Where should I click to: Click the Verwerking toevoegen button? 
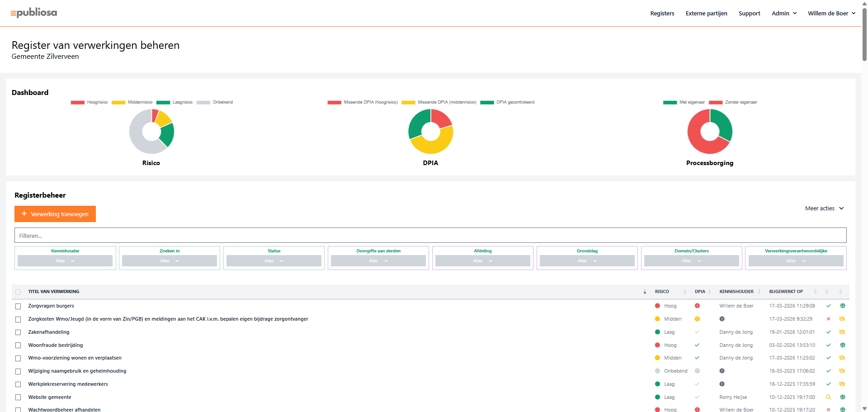(55, 214)
